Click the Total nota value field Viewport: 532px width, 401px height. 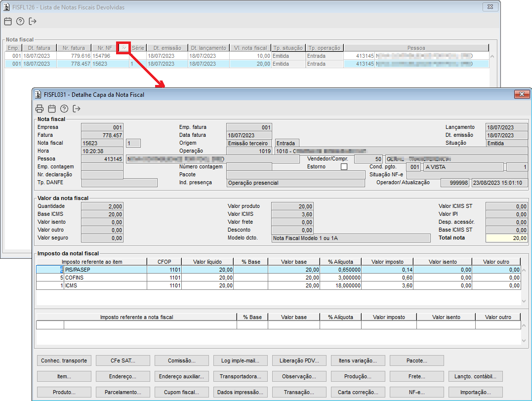point(506,238)
